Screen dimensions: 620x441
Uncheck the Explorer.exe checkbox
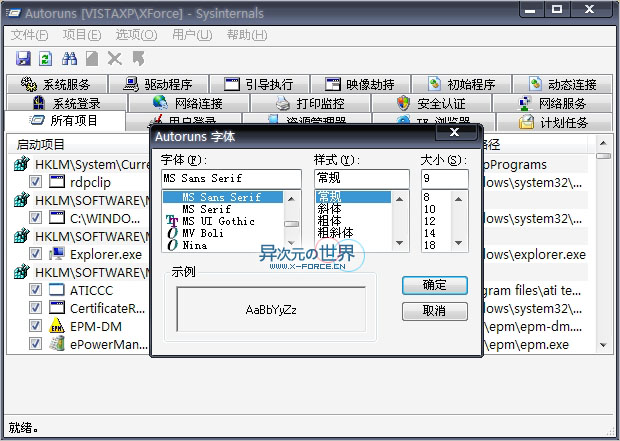35,254
